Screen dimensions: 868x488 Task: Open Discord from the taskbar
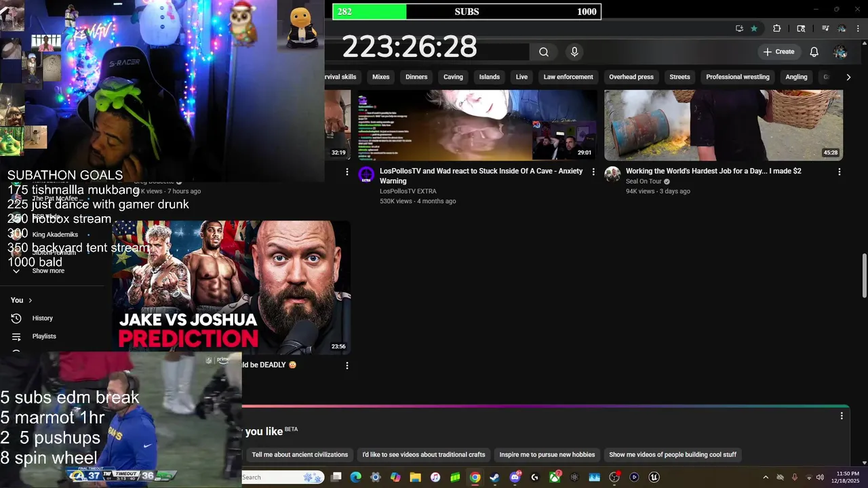(x=515, y=477)
